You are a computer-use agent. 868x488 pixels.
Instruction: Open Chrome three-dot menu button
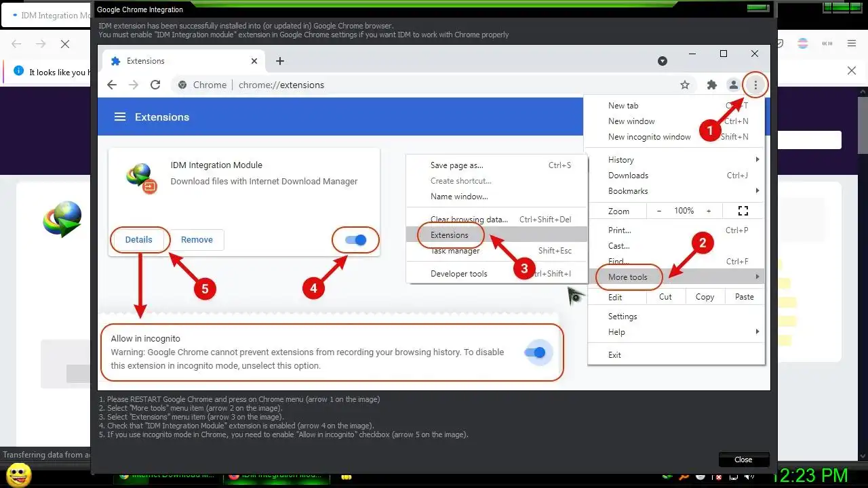(755, 85)
